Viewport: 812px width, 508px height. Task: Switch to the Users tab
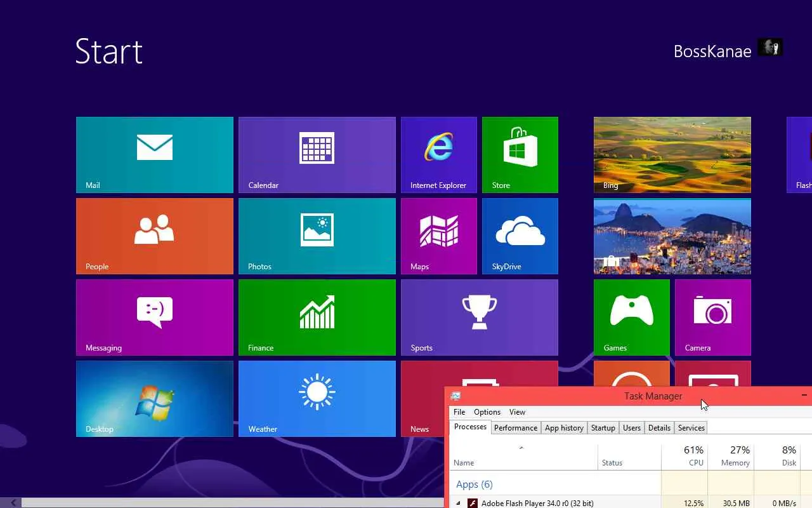(x=632, y=428)
